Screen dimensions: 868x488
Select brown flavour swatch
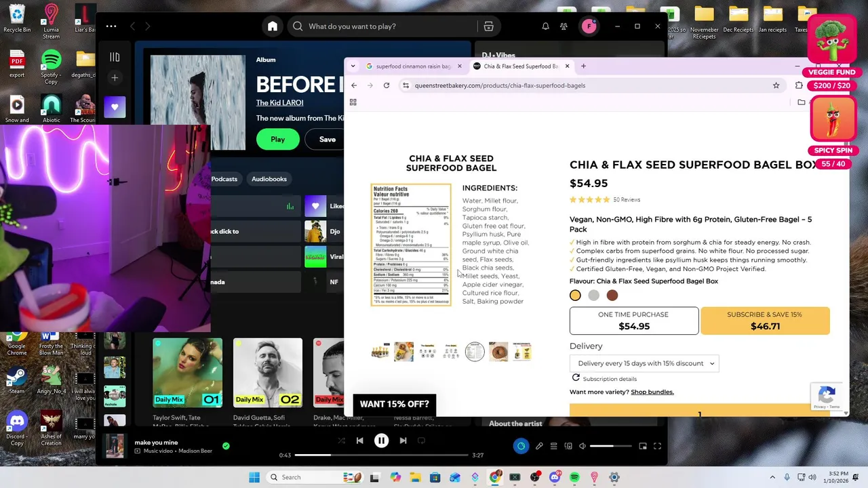coord(612,295)
